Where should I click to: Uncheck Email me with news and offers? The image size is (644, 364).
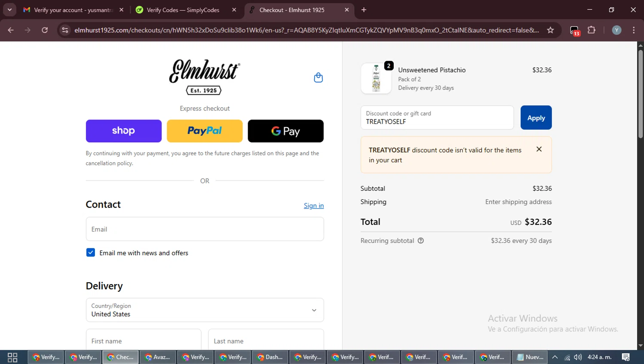91,253
